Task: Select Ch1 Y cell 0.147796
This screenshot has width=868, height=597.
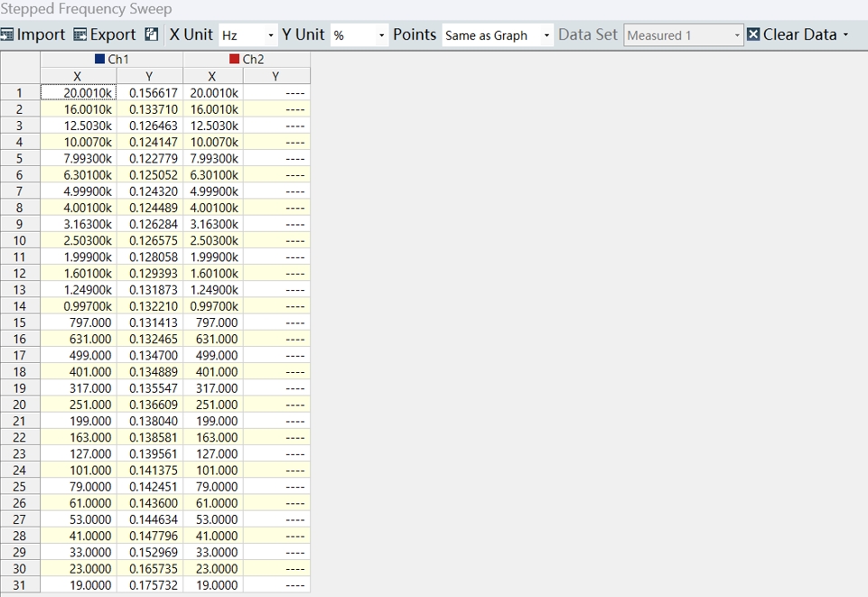Action: click(150, 536)
